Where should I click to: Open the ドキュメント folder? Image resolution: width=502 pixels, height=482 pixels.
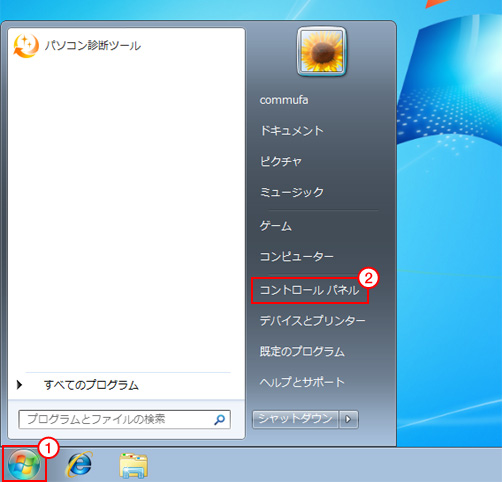[292, 131]
